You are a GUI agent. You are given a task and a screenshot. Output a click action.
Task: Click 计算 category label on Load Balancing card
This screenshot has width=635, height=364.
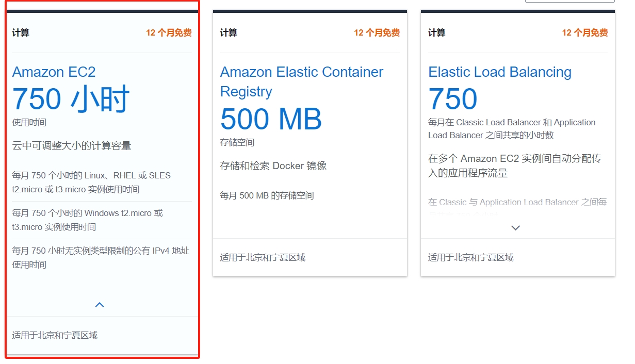coord(436,33)
